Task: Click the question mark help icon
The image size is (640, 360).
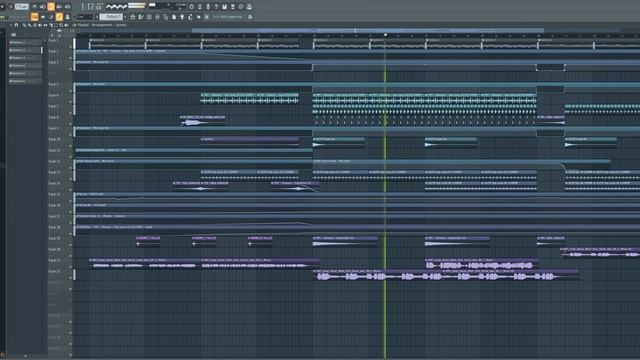Action: click(216, 7)
